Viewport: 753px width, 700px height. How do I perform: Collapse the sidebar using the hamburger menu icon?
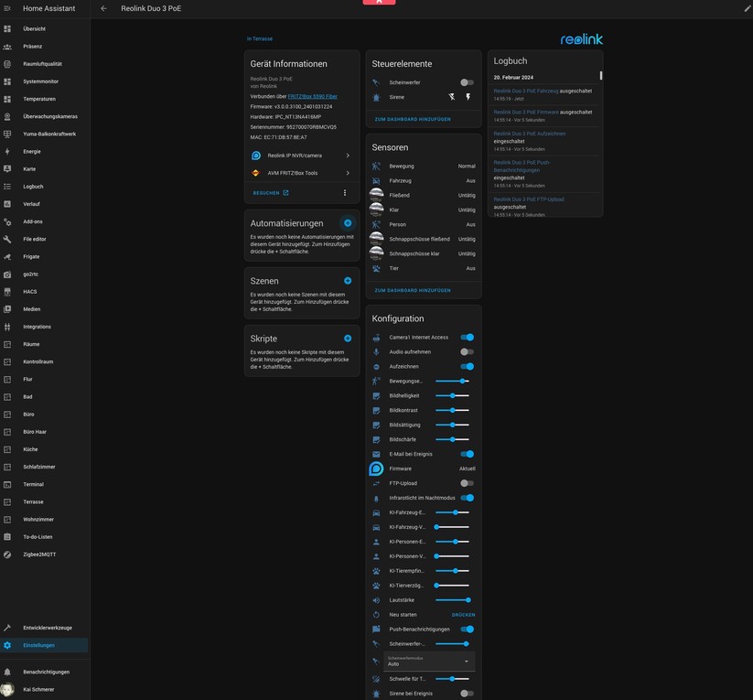pos(7,8)
